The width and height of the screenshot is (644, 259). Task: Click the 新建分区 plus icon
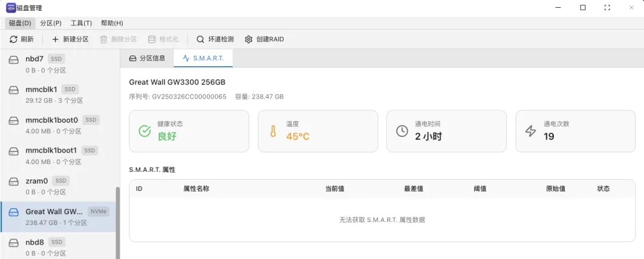(55, 39)
